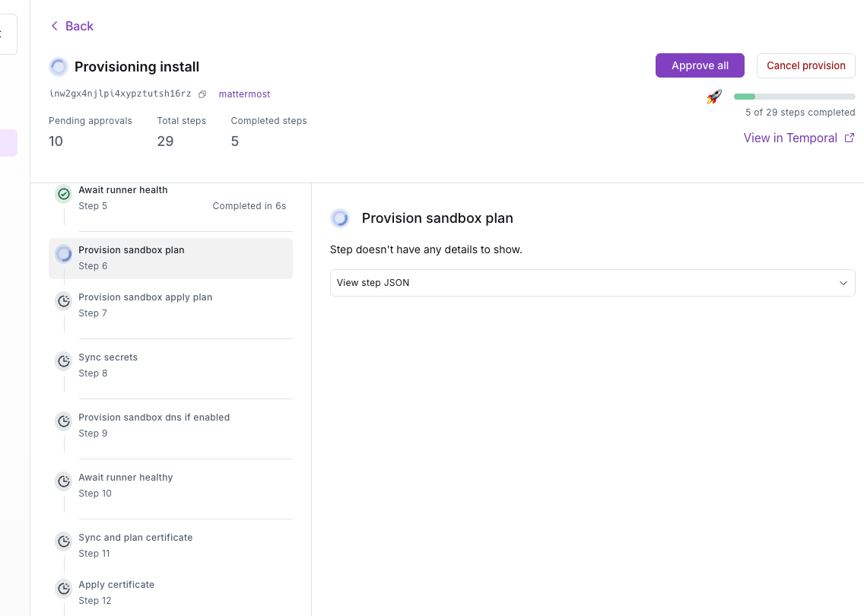Screen dimensions: 864x616
Task: Click the rocket icon above the progress bar
Action: click(713, 97)
